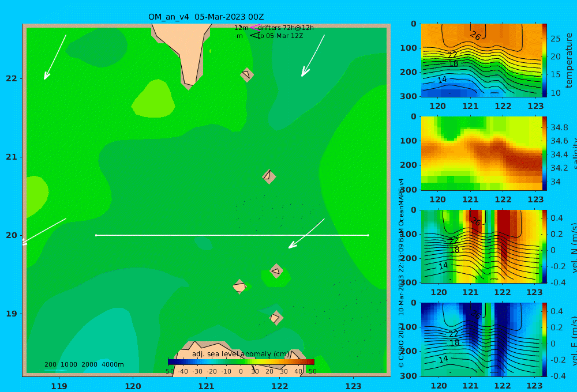Click the longitude label 120 on the main map
The image size is (577, 392).
click(133, 386)
